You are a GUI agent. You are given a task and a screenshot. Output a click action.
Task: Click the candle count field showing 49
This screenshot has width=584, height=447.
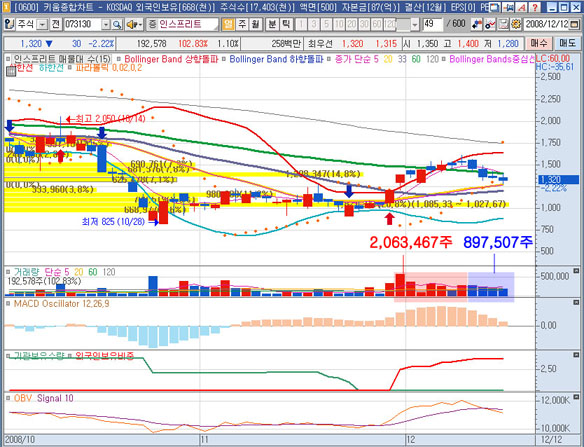point(432,25)
